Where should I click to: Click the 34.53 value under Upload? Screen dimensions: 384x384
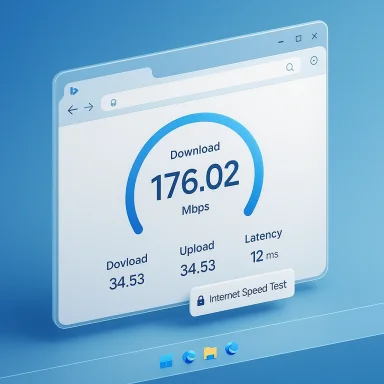198,268
